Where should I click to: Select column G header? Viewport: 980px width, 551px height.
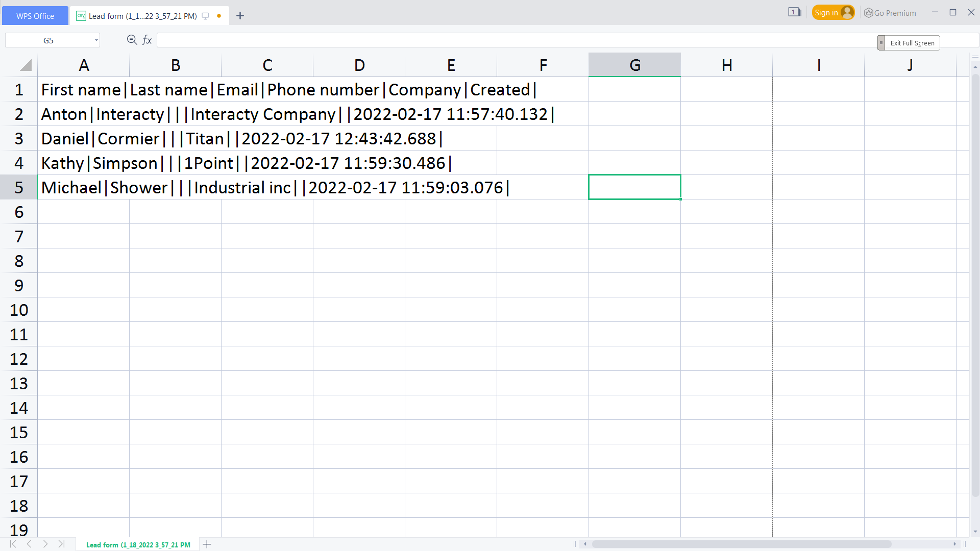[634, 65]
